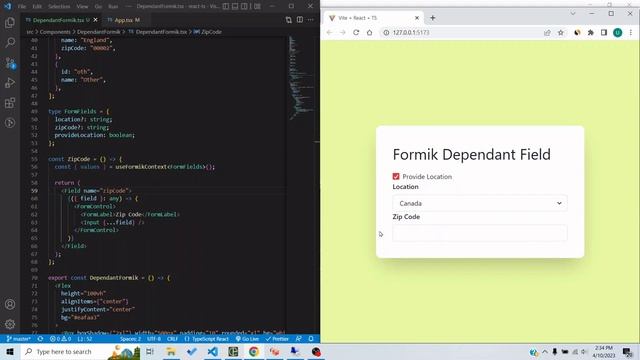Click in the Zip Code input field
Image resolution: width=640 pixels, height=360 pixels.
point(480,233)
